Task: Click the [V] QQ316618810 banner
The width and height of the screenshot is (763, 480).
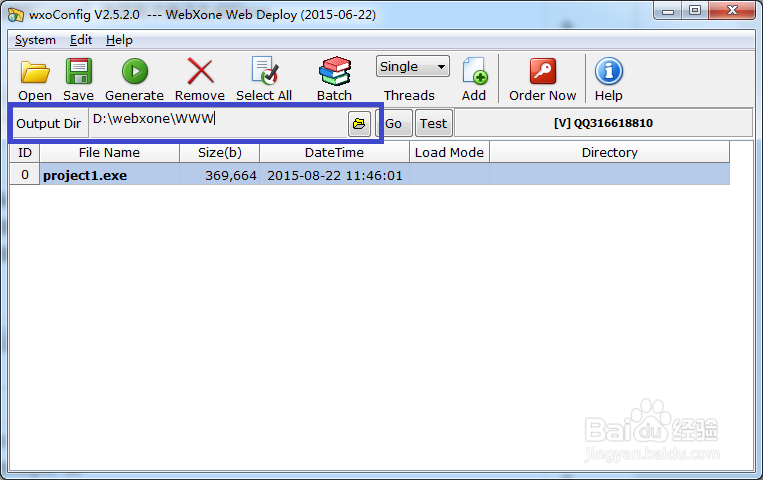Action: (x=603, y=123)
